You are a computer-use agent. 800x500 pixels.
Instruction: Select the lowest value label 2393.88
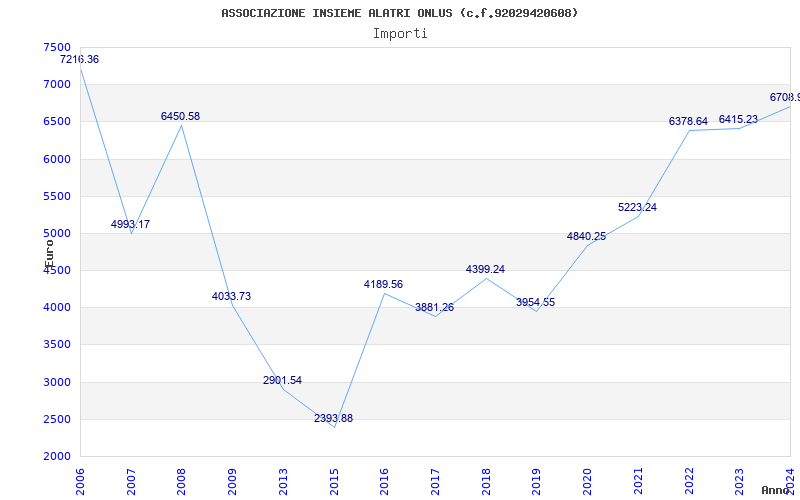tap(334, 418)
